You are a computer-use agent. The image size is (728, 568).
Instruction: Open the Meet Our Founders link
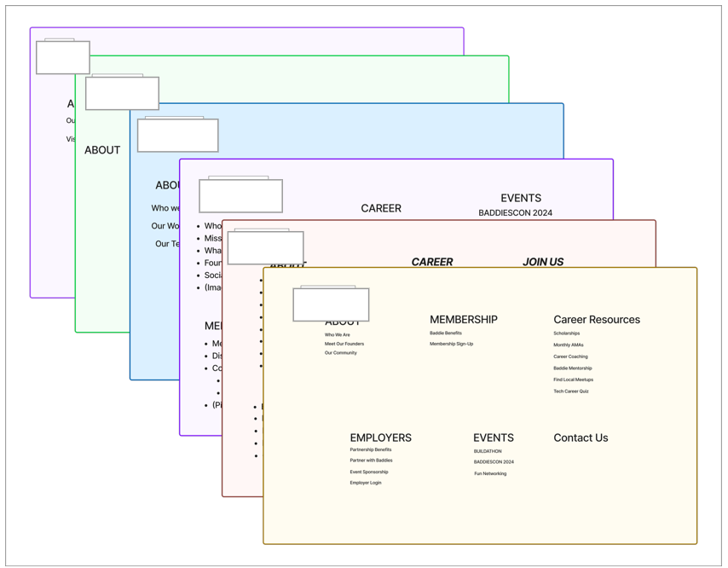tap(344, 344)
